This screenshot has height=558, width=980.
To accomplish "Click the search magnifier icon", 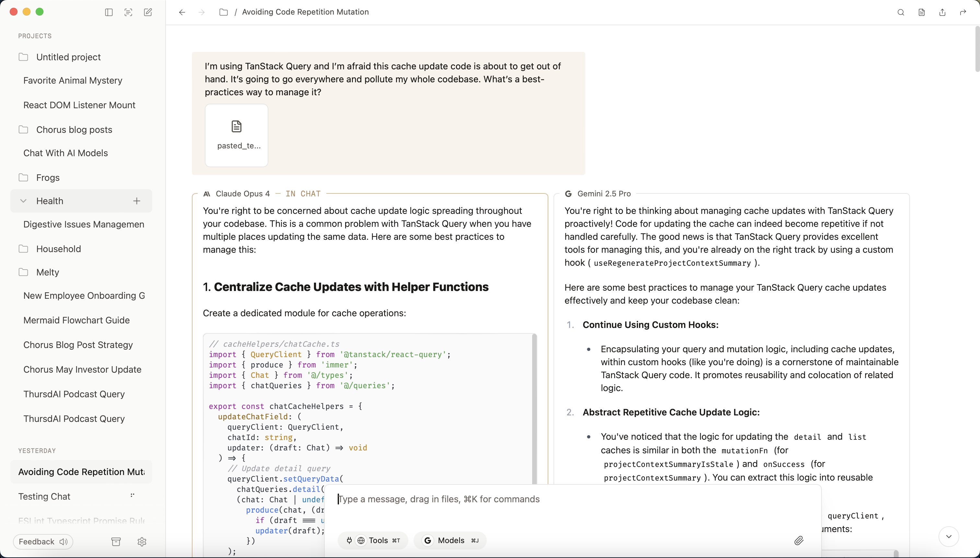I will point(901,12).
